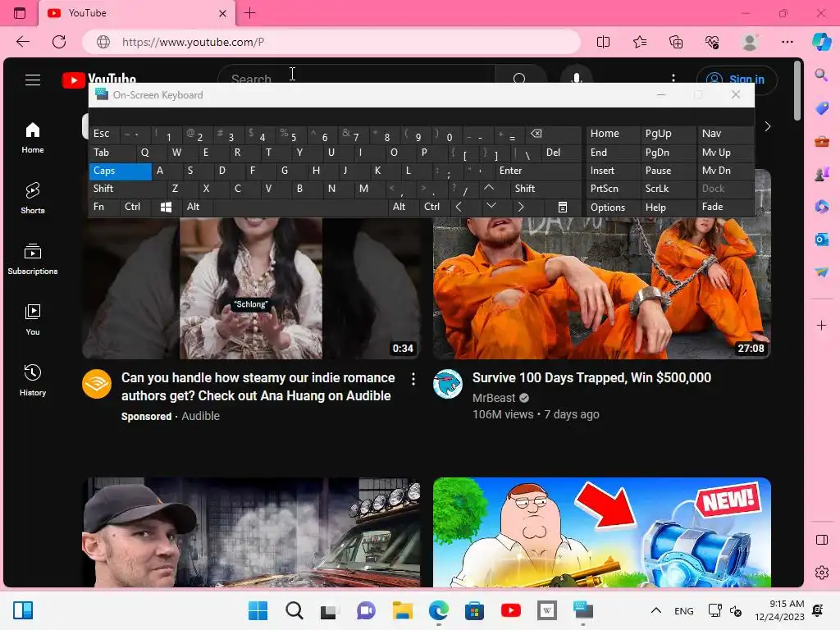This screenshot has height=630, width=840.
Task: Open Edge tab actions menu icon
Action: tap(20, 13)
